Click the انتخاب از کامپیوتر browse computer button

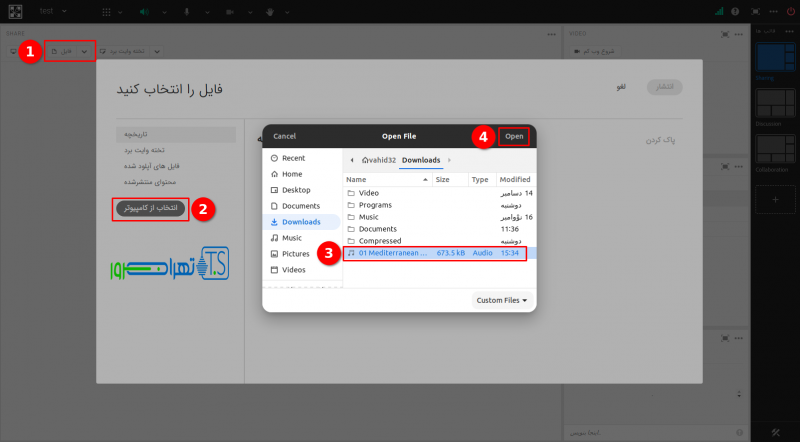151,208
